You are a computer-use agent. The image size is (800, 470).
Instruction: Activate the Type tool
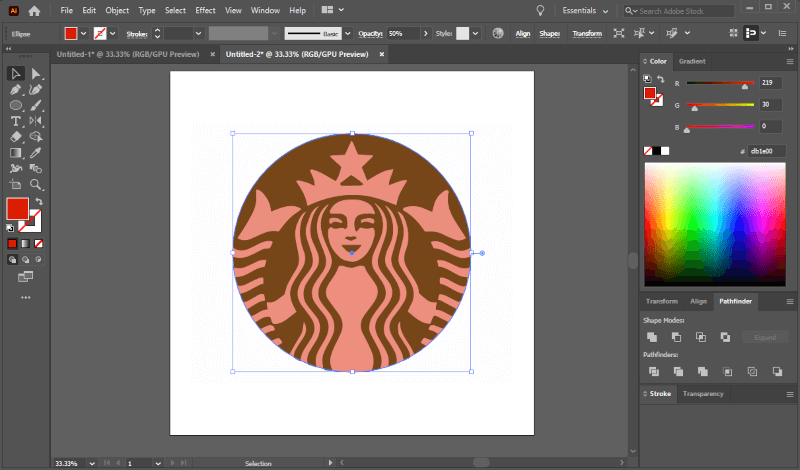15,121
